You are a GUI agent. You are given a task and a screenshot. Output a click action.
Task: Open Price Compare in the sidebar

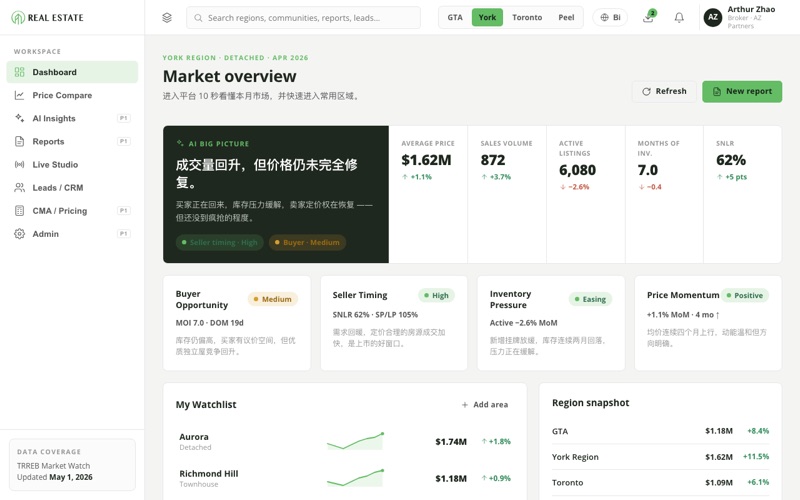[x=72, y=95]
